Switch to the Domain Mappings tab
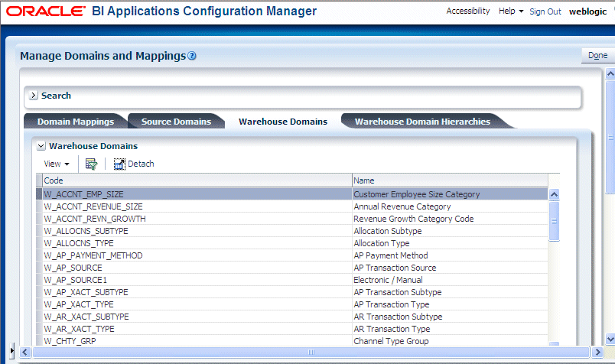The height and width of the screenshot is (364, 615). pos(76,122)
